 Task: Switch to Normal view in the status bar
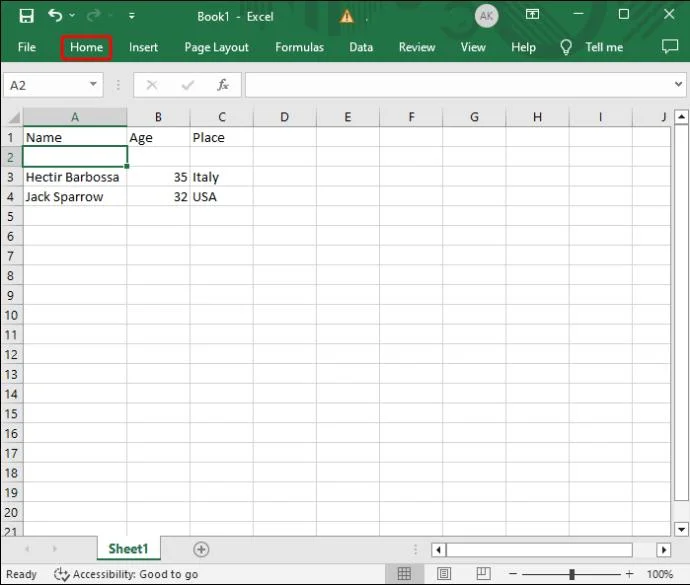tap(404, 574)
